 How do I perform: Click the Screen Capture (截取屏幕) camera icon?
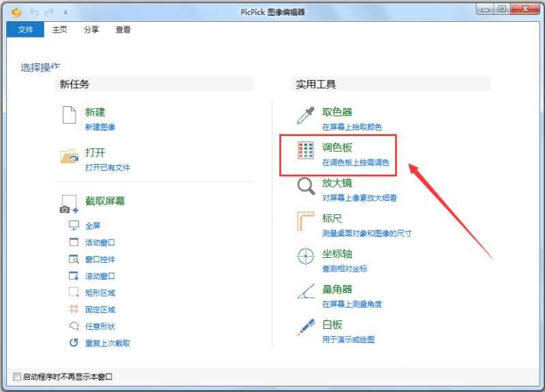pyautogui.click(x=69, y=204)
